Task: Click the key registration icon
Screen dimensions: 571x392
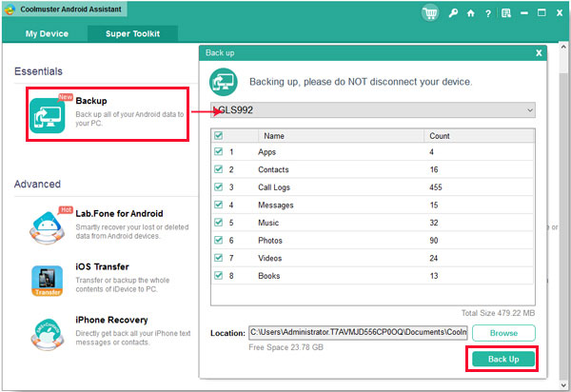Action: click(453, 13)
